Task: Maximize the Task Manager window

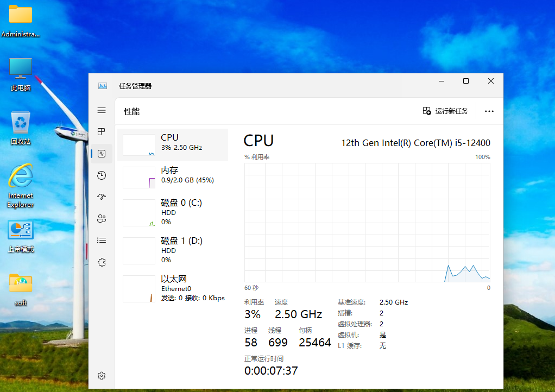Action: pos(466,81)
